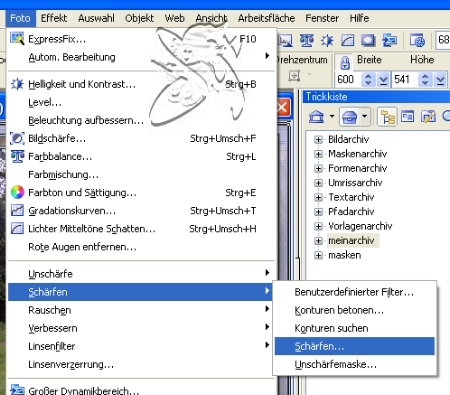
Task: Open the Hilfe menu
Action: (359, 18)
